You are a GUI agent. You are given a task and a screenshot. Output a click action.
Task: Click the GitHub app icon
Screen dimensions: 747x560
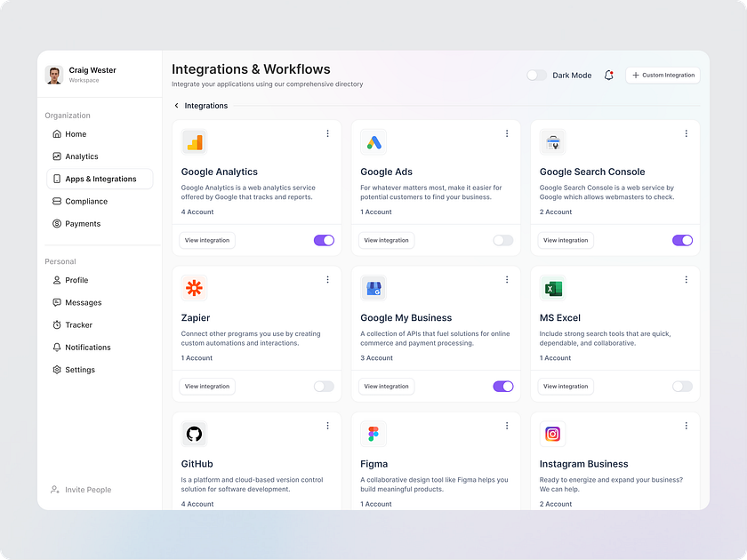(x=195, y=433)
